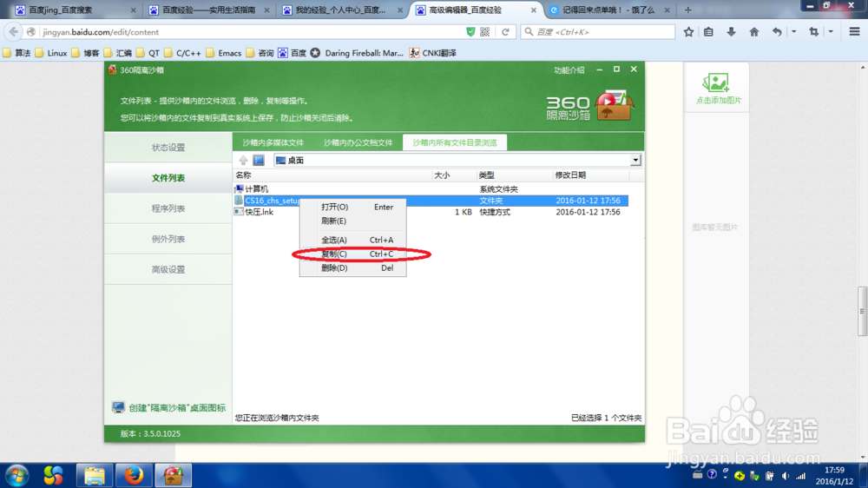Open the 算法 bookmark folder
The width and height of the screenshot is (868, 488).
[16, 53]
